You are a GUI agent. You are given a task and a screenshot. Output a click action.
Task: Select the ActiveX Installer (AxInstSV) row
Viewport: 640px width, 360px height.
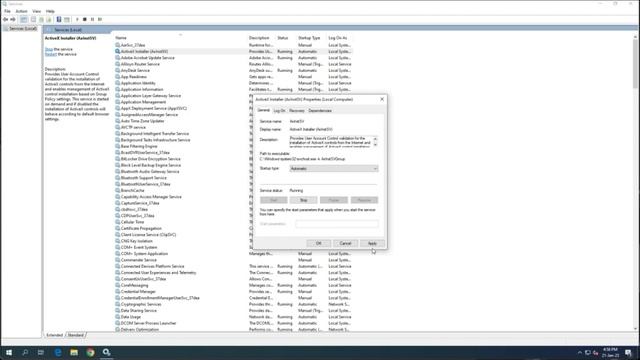[x=233, y=51]
